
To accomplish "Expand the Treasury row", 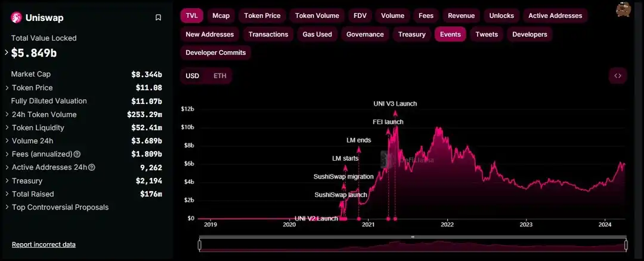I will tap(7, 181).
